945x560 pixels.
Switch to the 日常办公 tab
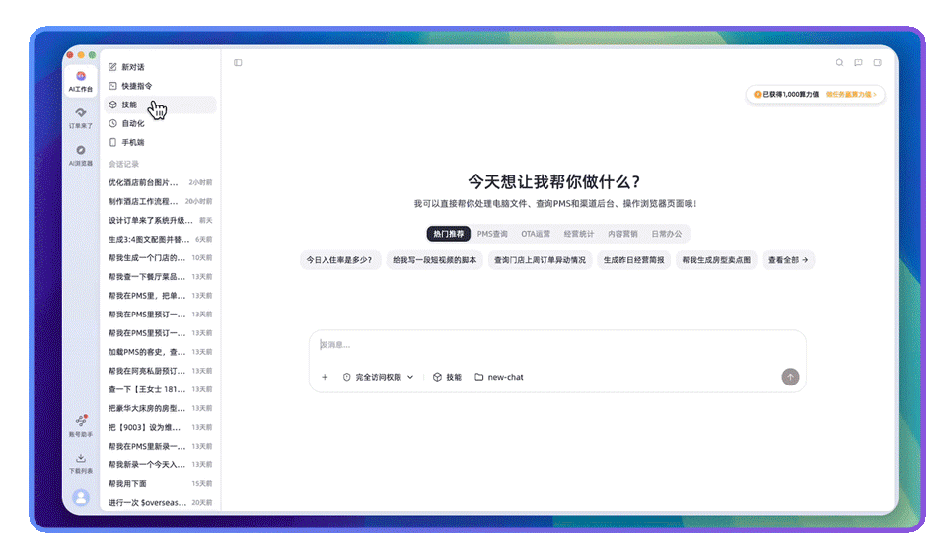[x=667, y=234]
